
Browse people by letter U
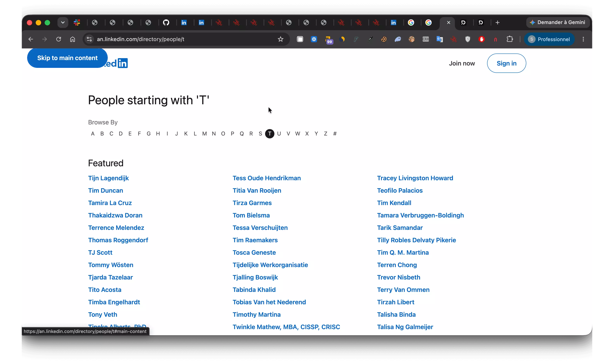point(279,134)
